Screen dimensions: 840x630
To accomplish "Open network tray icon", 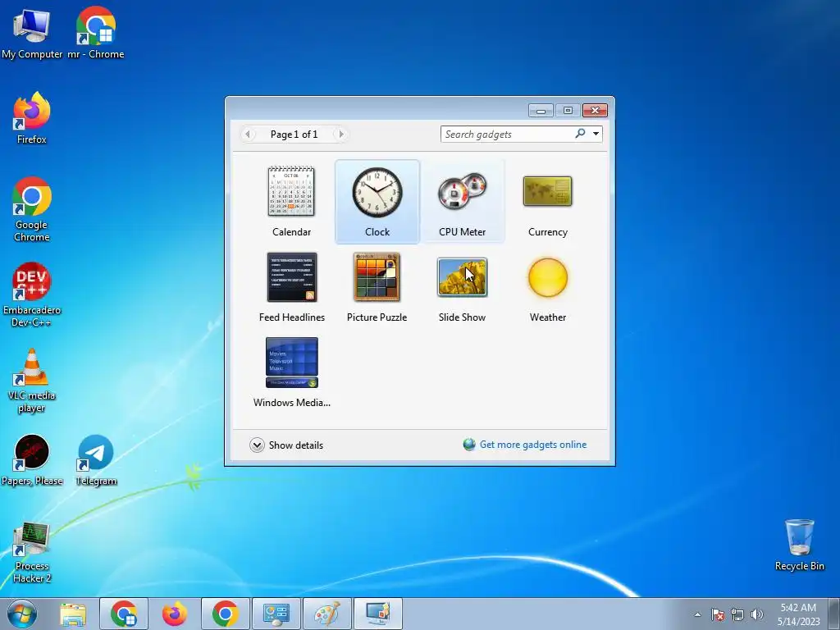I will click(x=737, y=614).
